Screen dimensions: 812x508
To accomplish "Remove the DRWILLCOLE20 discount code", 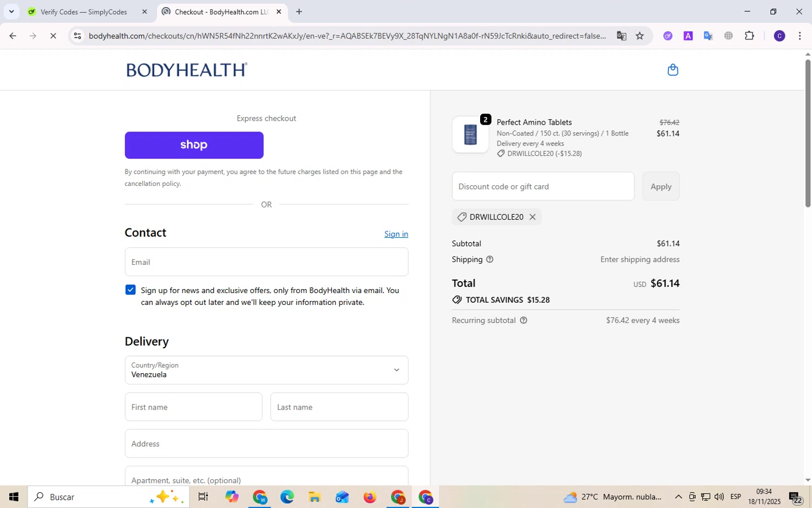I will [533, 217].
